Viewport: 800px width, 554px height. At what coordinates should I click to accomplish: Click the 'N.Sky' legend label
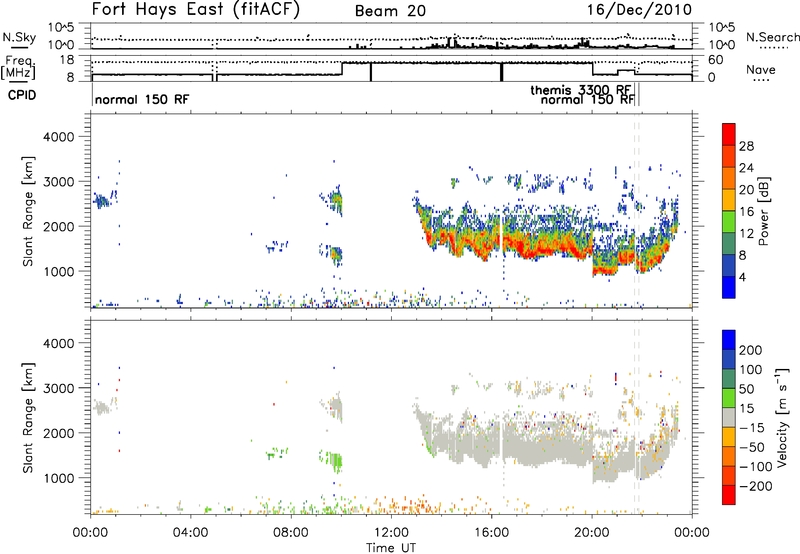(19, 37)
